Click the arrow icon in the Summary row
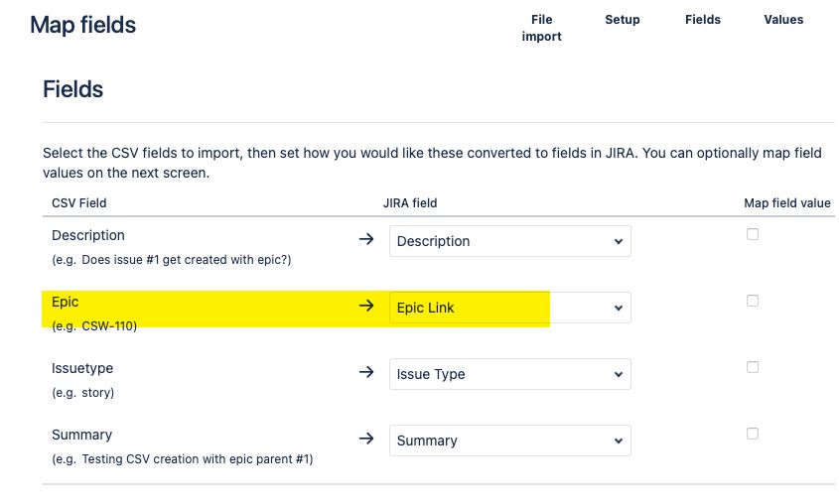 pyautogui.click(x=366, y=439)
